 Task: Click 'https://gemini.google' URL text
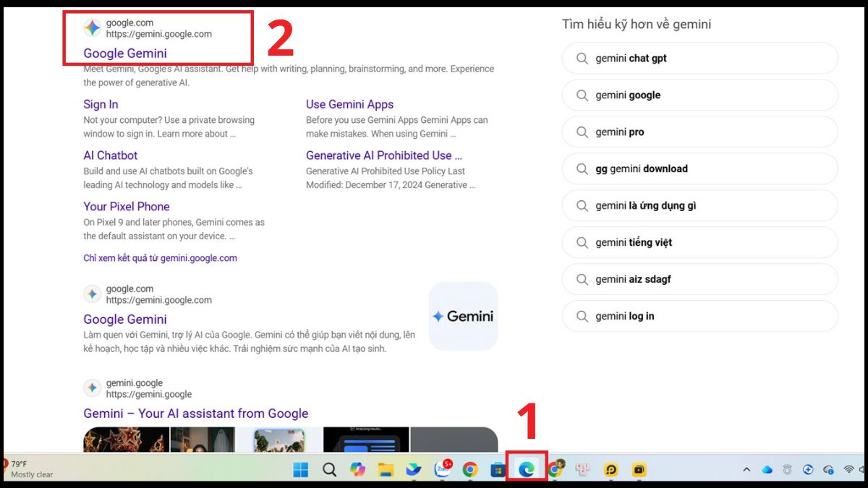pos(149,394)
